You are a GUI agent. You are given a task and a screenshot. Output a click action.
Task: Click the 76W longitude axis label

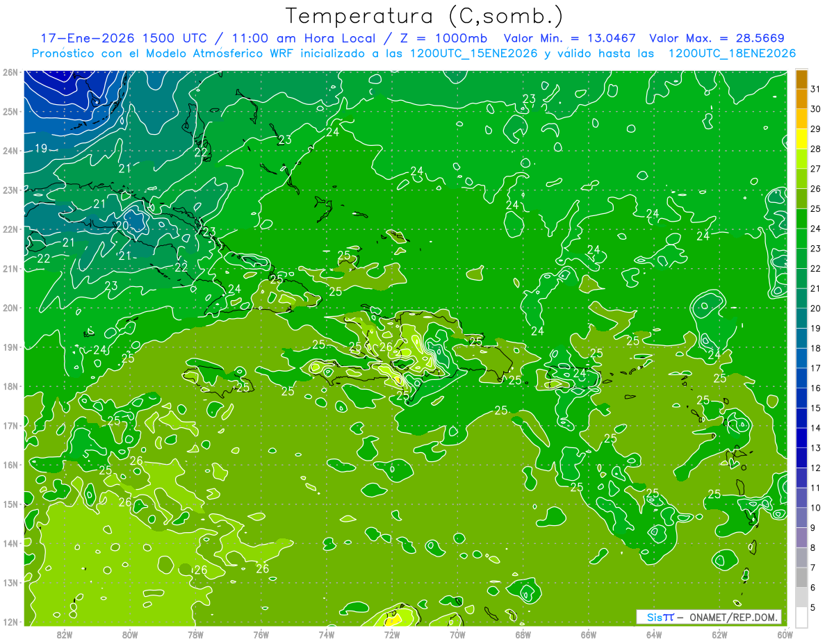(261, 634)
